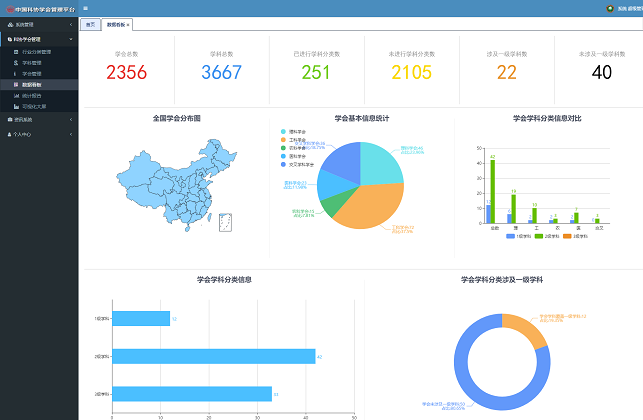
Task: Switch to the 首页 tab
Action: pos(90,25)
